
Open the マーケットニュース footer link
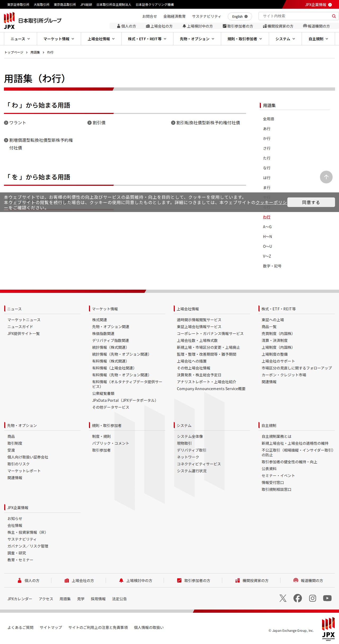pyautogui.click(x=24, y=320)
